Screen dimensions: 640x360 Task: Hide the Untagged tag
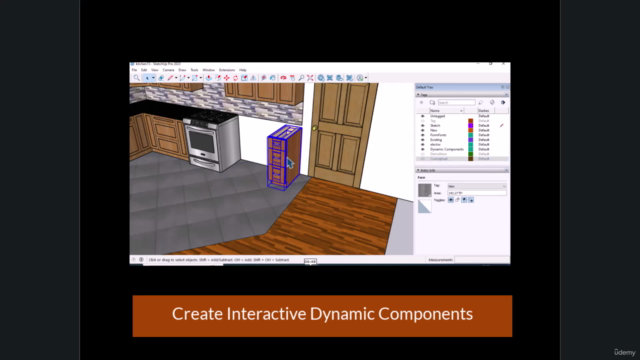(422, 116)
